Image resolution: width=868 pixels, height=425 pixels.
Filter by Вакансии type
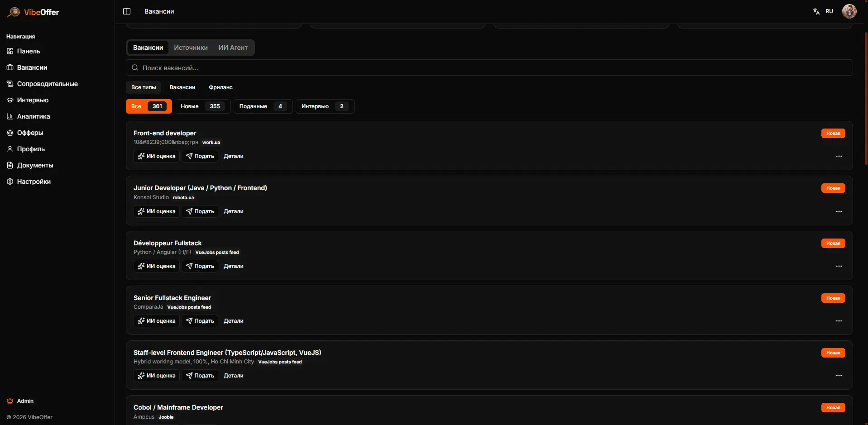pyautogui.click(x=182, y=87)
